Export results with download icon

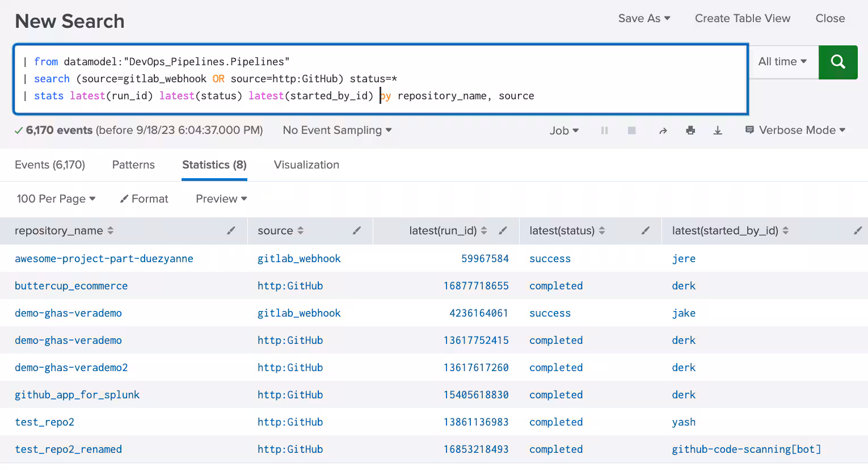pos(718,131)
